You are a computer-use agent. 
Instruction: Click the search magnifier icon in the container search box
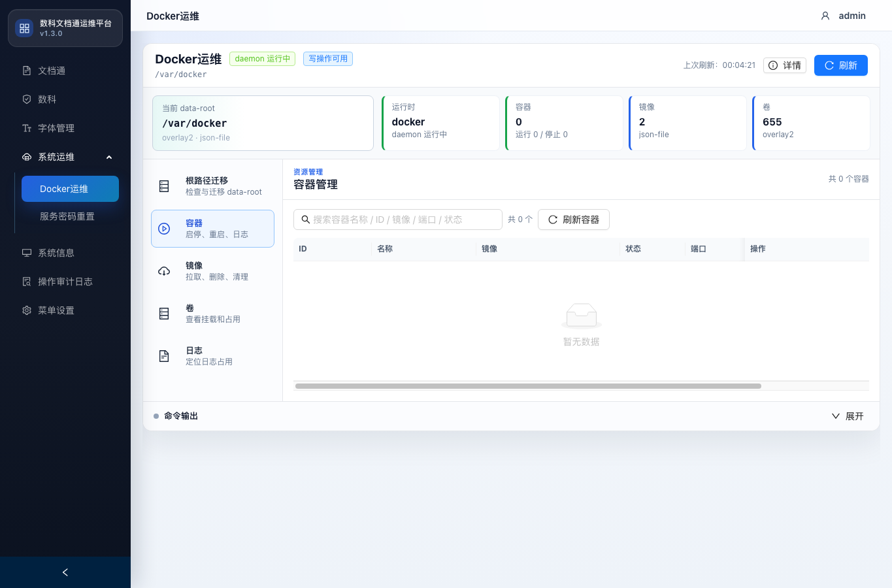coord(305,220)
